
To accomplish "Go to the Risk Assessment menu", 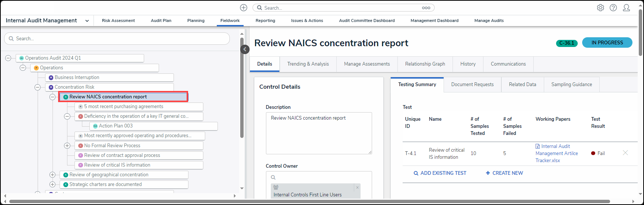I will [x=118, y=21].
